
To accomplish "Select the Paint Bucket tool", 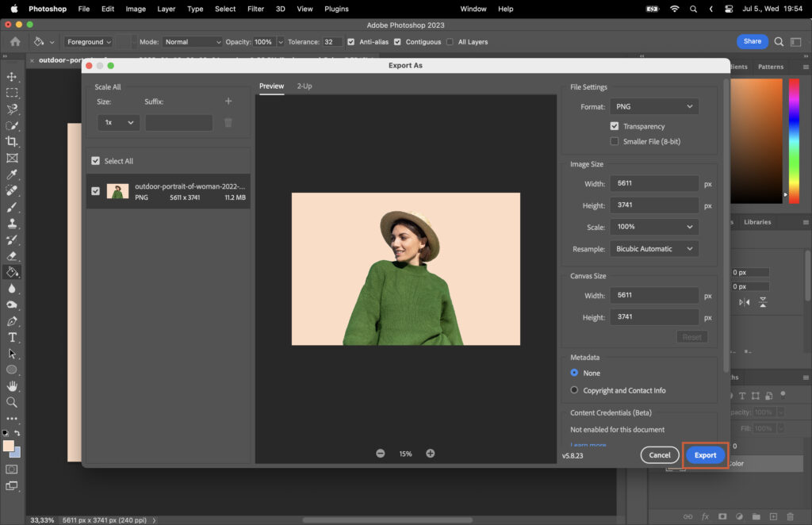I will click(x=11, y=272).
